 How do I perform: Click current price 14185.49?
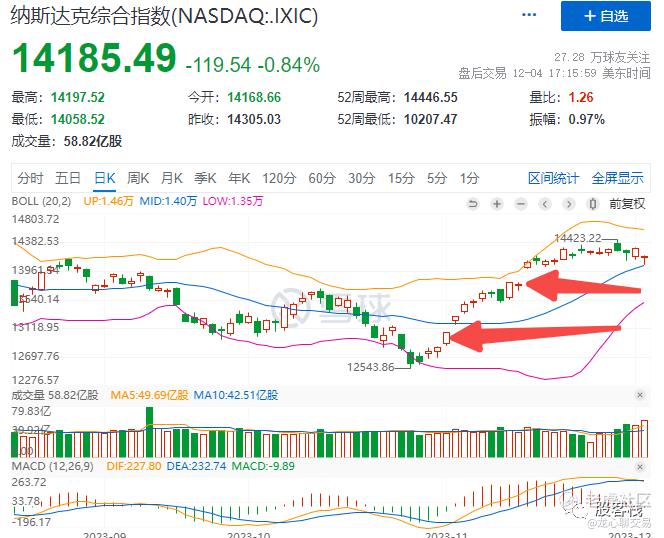point(94,58)
